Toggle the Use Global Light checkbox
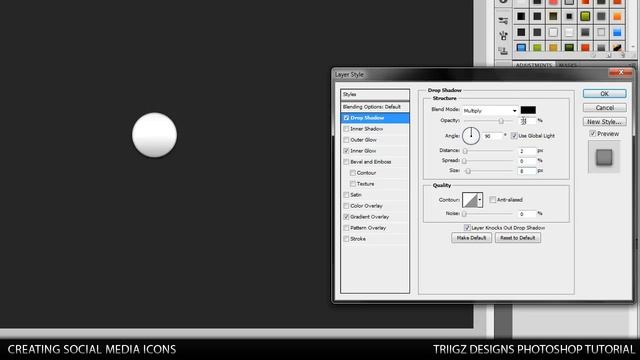640x360 pixels. [514, 136]
